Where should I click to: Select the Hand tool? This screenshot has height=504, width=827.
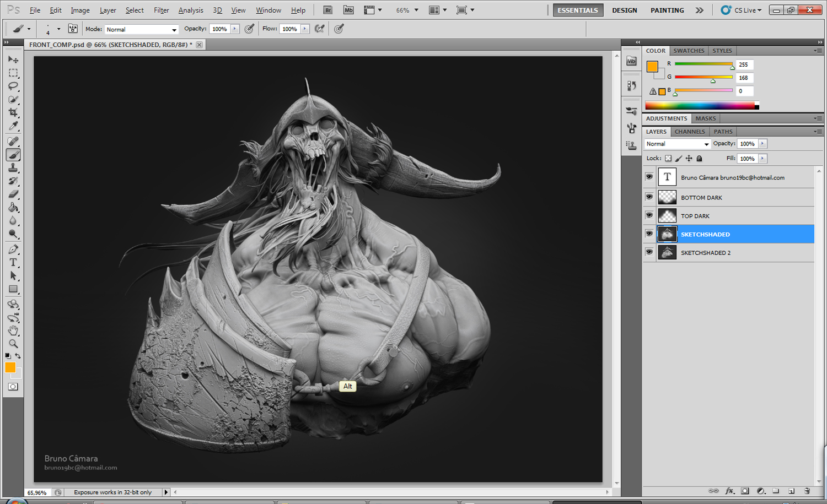coord(13,330)
